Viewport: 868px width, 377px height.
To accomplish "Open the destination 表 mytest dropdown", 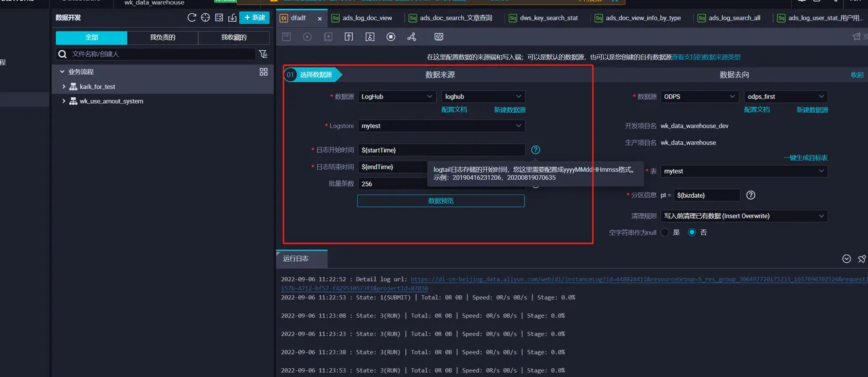I will click(744, 171).
